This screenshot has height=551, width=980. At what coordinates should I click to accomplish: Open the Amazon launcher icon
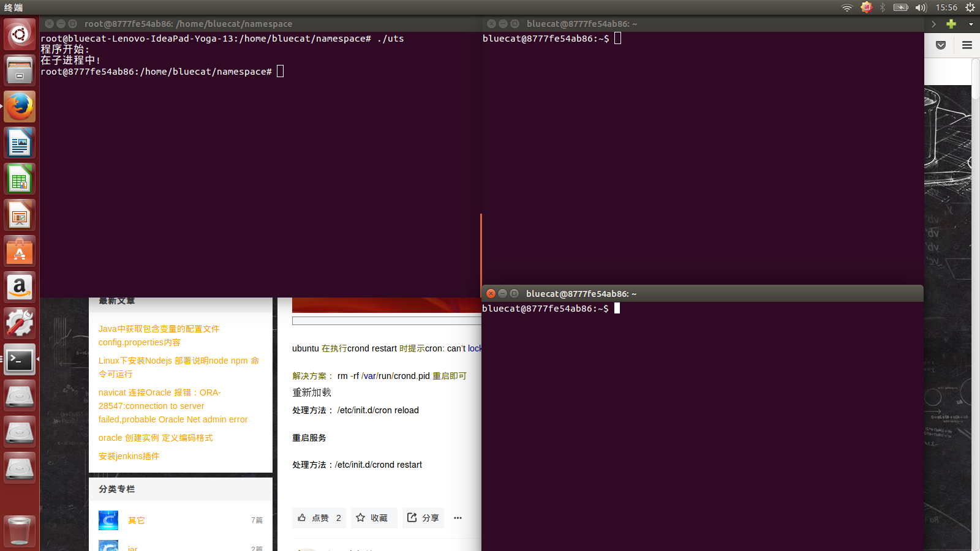20,287
